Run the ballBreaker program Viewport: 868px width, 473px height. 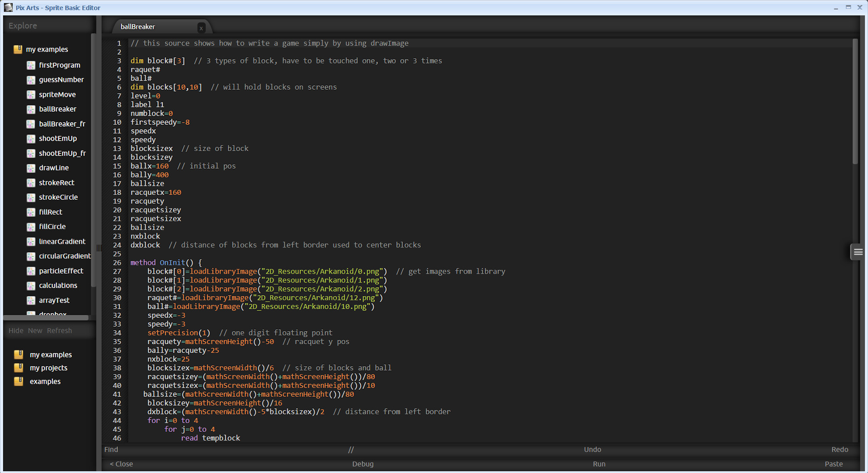[x=599, y=464]
